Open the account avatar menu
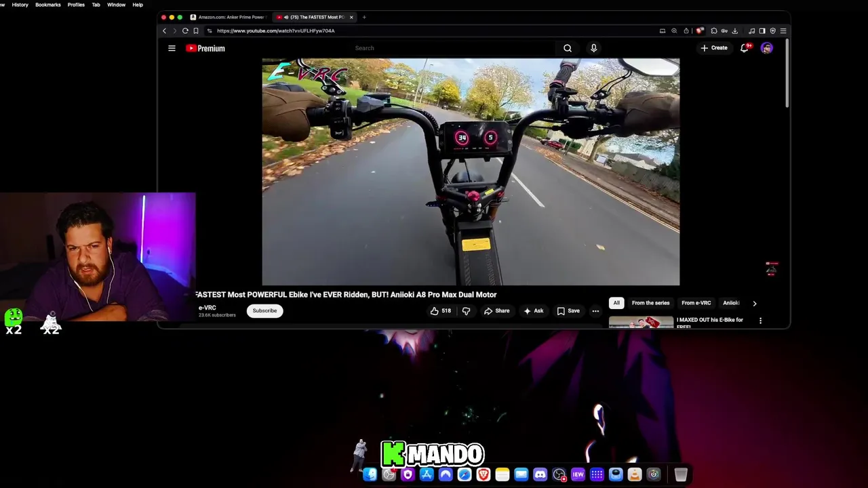This screenshot has height=488, width=868. pyautogui.click(x=766, y=48)
